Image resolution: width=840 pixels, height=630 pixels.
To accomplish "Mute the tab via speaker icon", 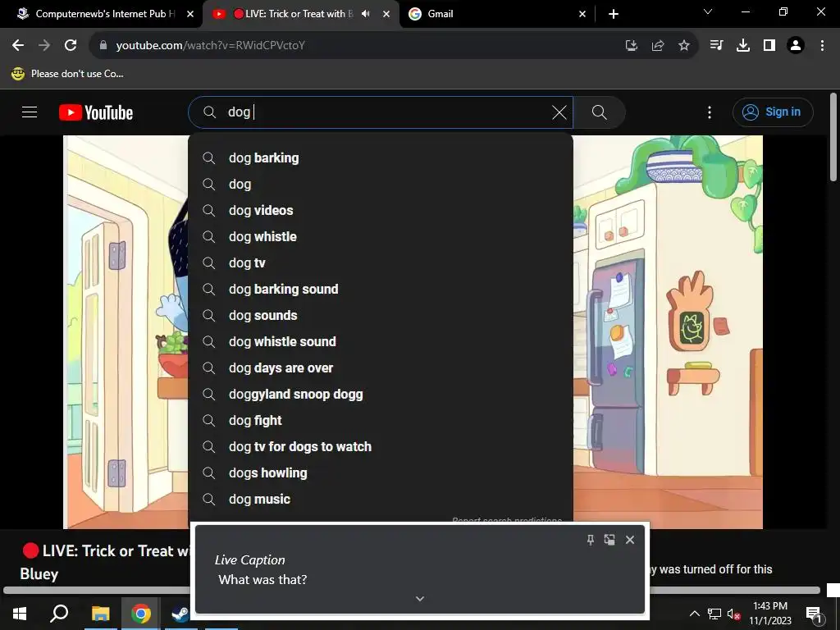I will 366,14.
